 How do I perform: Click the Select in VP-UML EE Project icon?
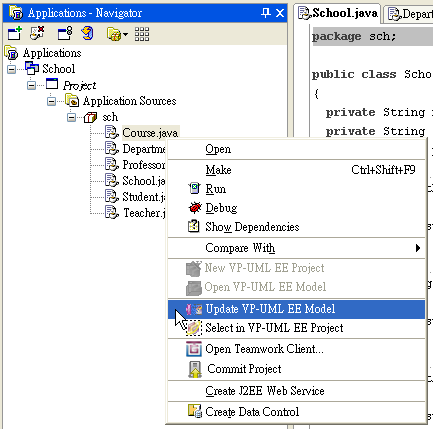click(x=194, y=328)
